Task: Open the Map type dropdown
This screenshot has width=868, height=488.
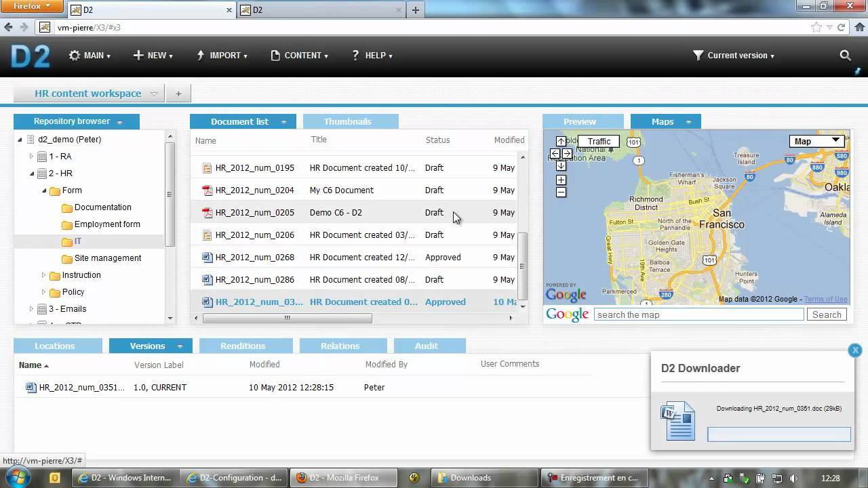Action: coord(816,141)
